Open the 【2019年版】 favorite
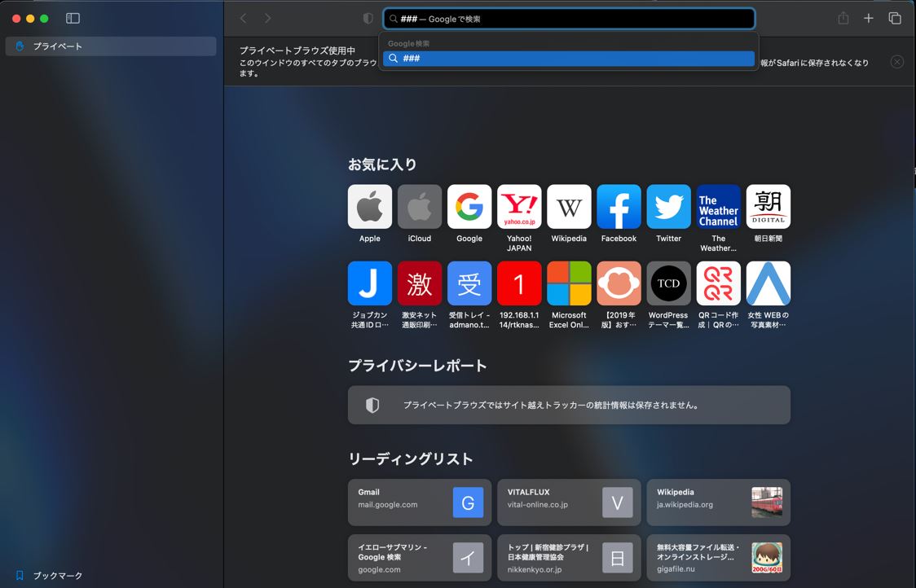916x588 pixels. pyautogui.click(x=619, y=283)
